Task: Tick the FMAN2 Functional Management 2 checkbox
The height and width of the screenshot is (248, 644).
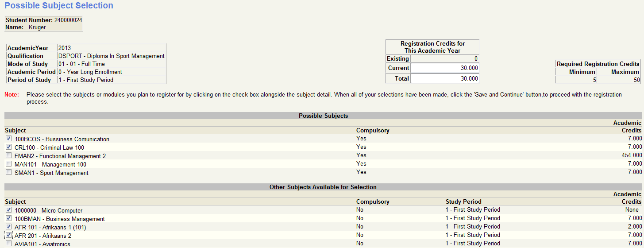Action: tap(8, 155)
